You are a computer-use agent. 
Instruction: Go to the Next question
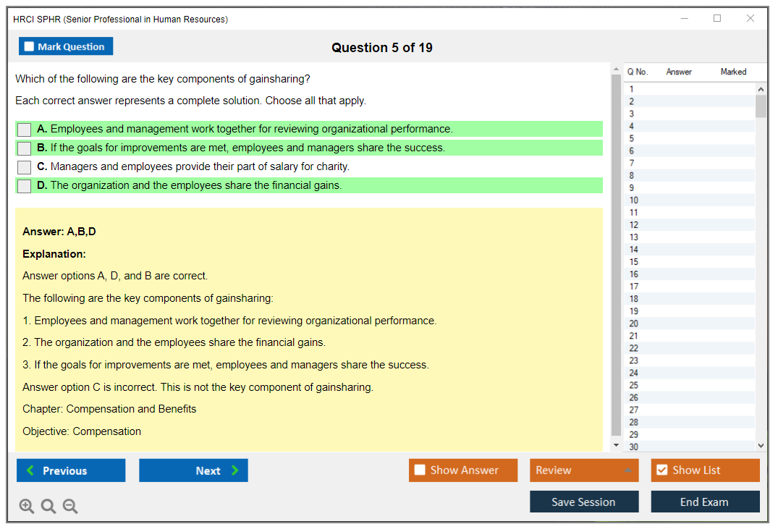pyautogui.click(x=193, y=470)
